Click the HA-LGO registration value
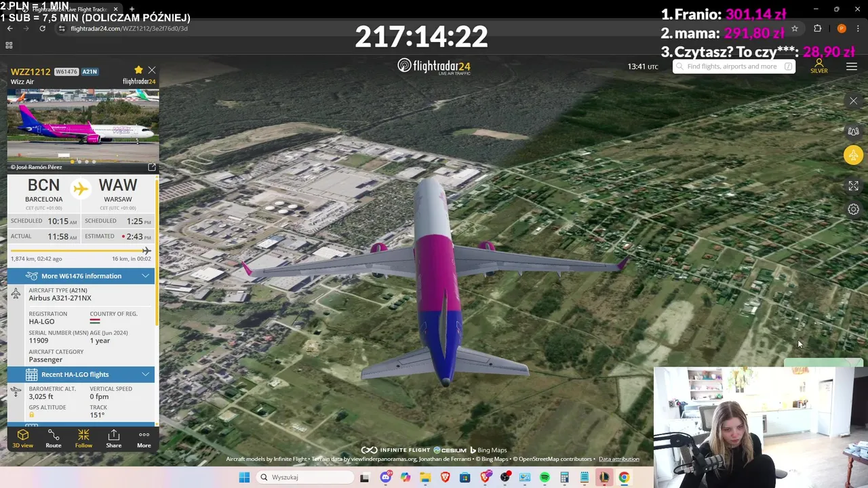Viewport: 868px width, 488px height. (41, 321)
